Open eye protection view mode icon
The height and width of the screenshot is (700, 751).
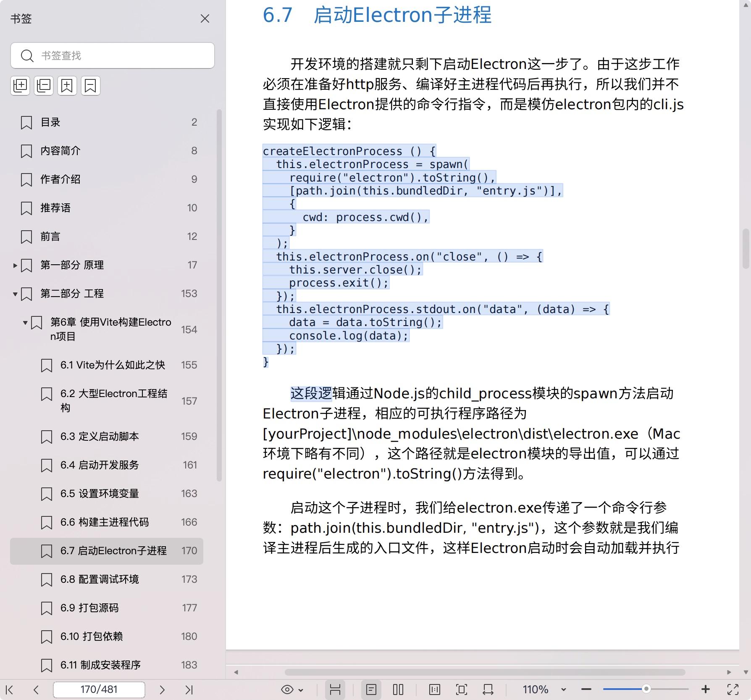(287, 689)
